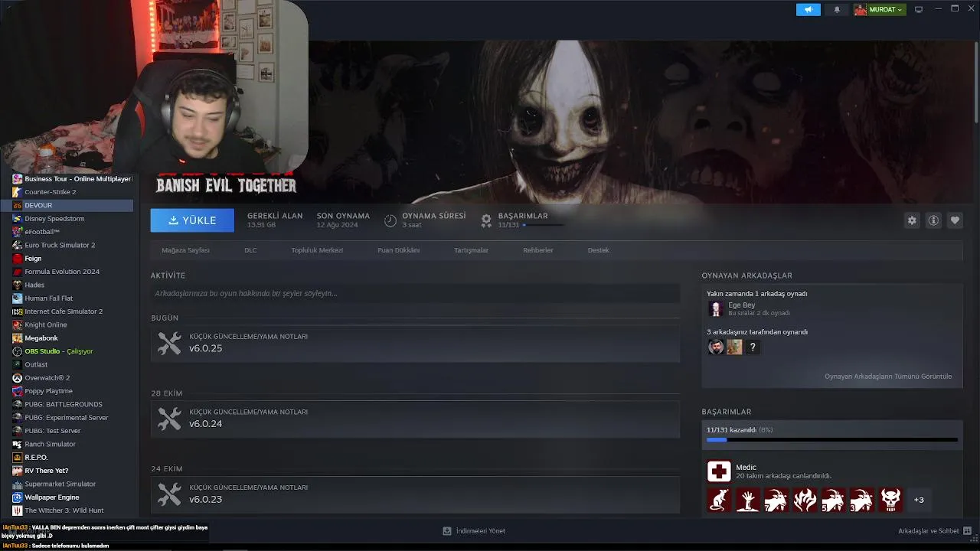Open Arkadaşlar ve Sohbet panel
The width and height of the screenshot is (980, 551).
(935, 531)
